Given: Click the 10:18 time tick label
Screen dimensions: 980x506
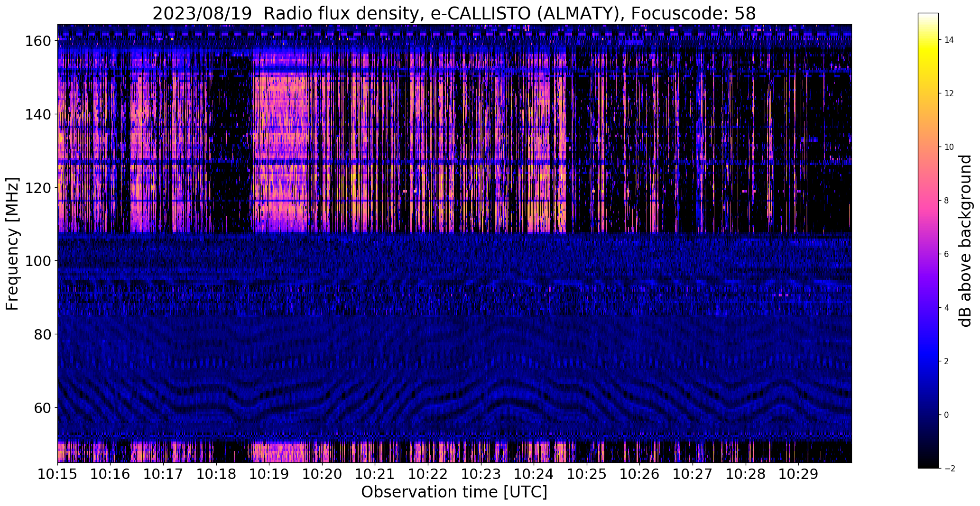Looking at the screenshot, I should (216, 474).
